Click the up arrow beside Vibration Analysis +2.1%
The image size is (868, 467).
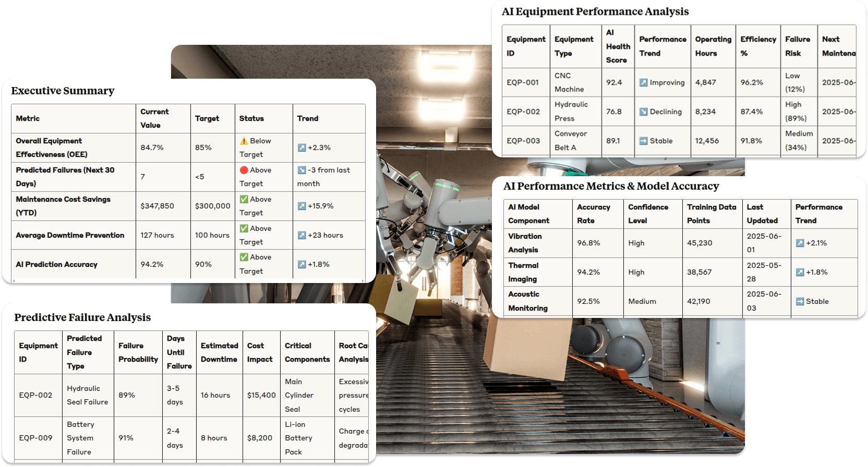point(800,243)
